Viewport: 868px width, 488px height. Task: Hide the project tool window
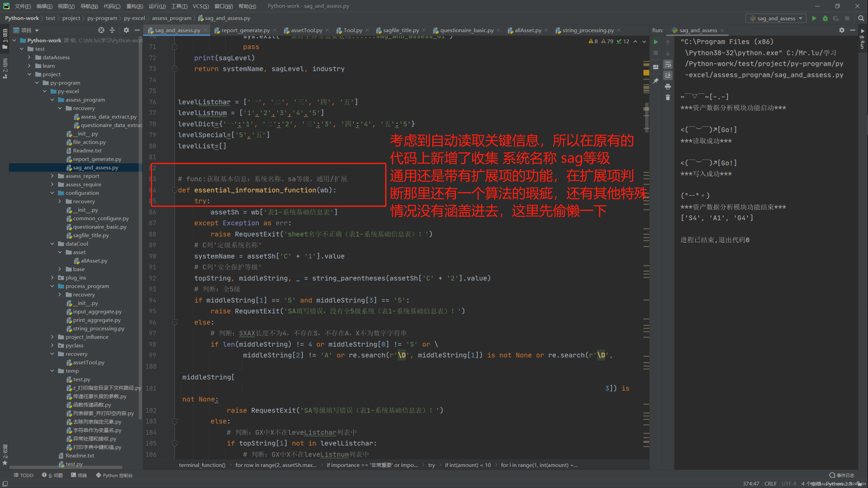coord(137,30)
